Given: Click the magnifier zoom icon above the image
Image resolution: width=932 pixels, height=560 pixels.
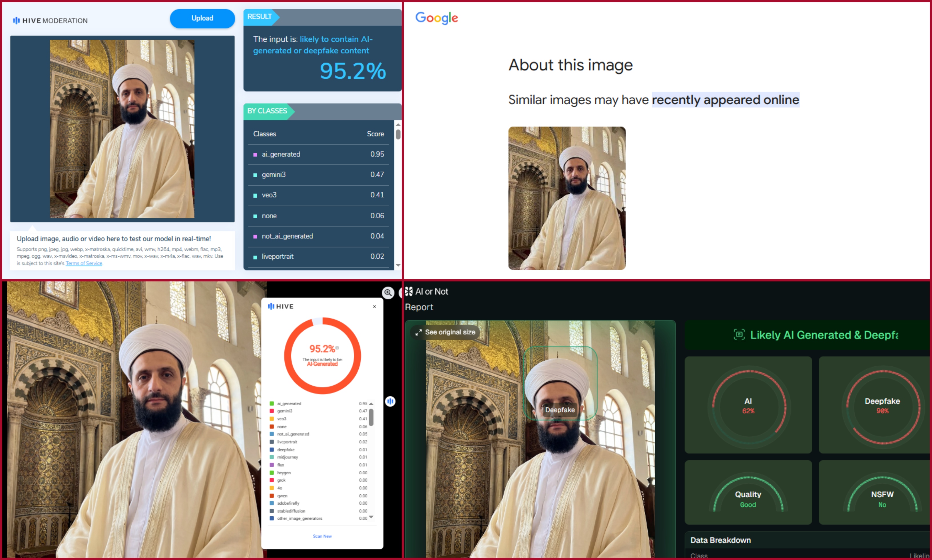Looking at the screenshot, I should 388,293.
